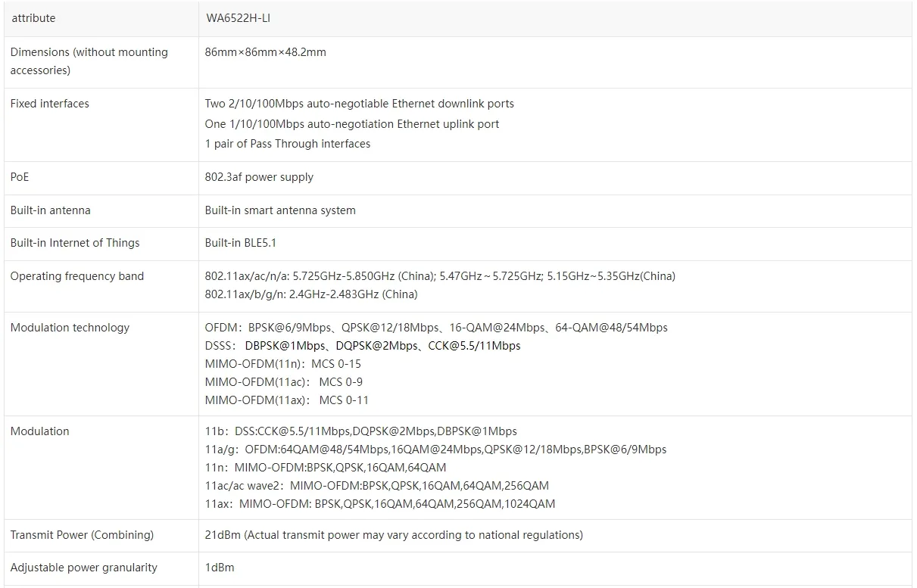Screen dimensions: 917x588
Task: Select the 11b DSS:CCK modulation line
Action: coord(360,431)
